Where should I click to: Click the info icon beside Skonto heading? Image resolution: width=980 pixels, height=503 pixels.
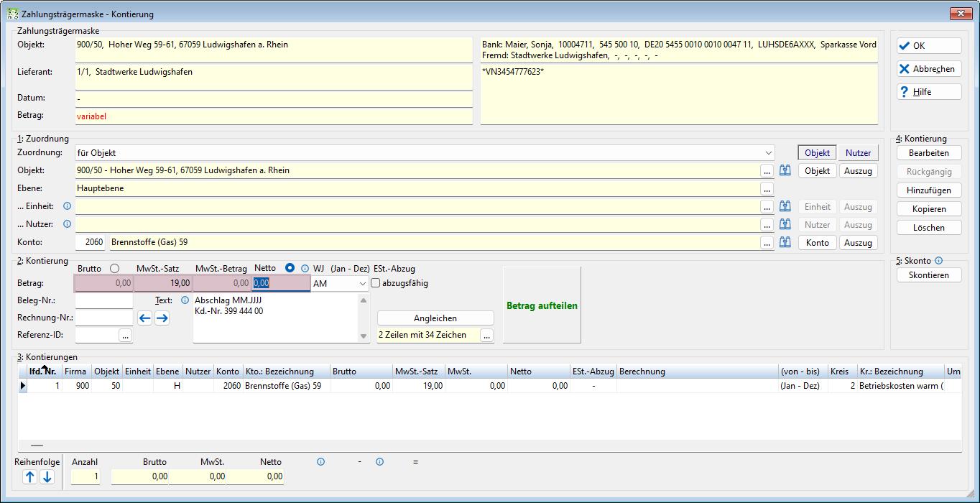pyautogui.click(x=938, y=261)
